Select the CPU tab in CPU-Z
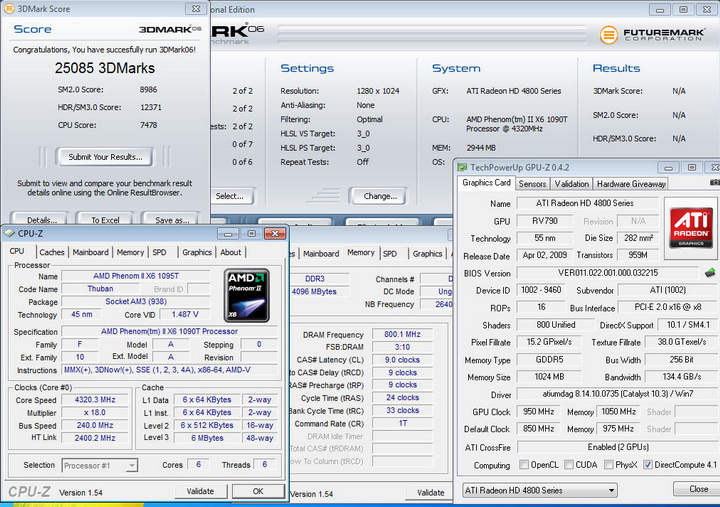This screenshot has width=720, height=507. click(x=17, y=251)
